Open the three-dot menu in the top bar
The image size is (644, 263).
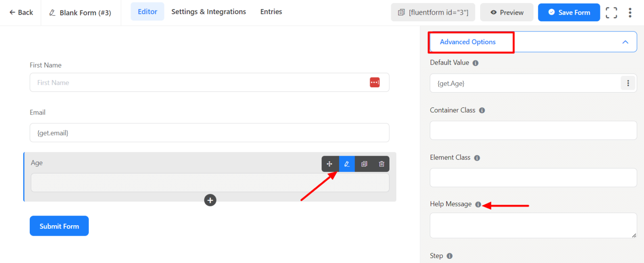click(630, 13)
